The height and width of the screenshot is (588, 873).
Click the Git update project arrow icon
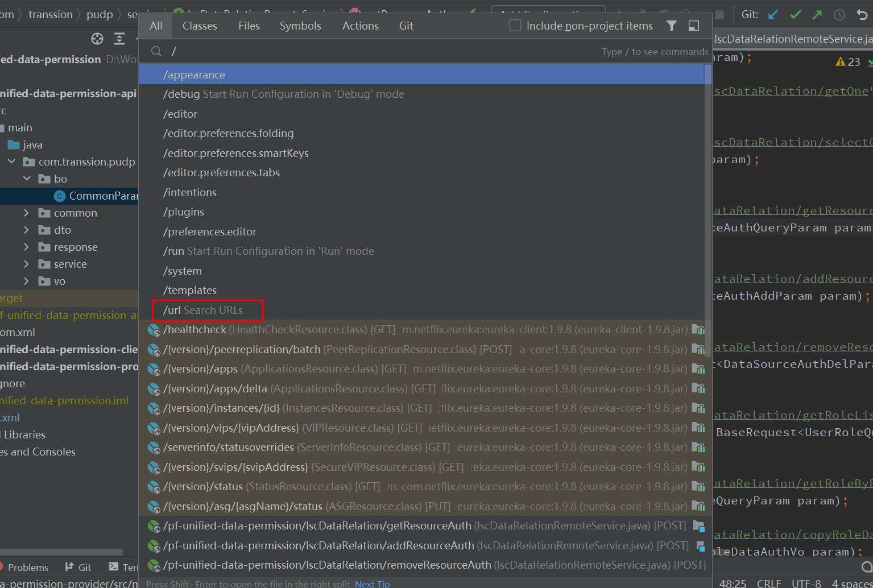click(773, 15)
